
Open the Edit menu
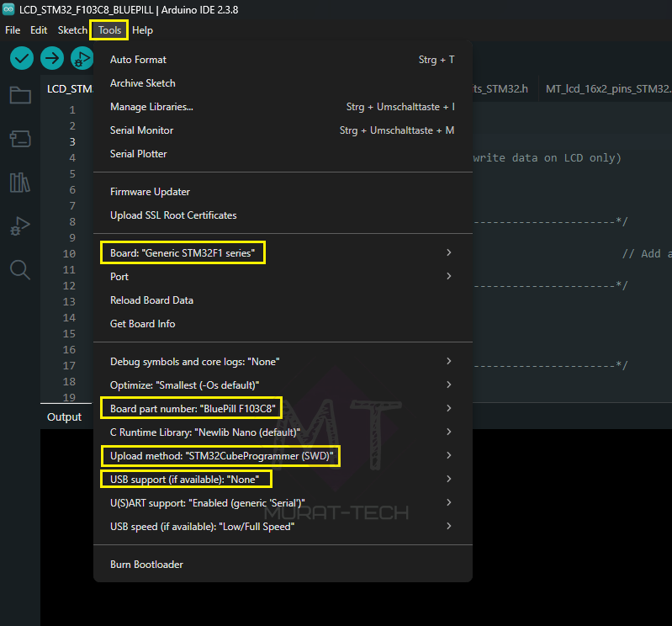(x=39, y=30)
